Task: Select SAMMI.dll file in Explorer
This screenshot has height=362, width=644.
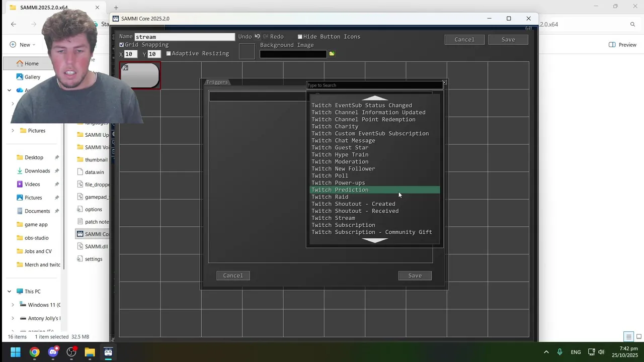Action: point(96,246)
